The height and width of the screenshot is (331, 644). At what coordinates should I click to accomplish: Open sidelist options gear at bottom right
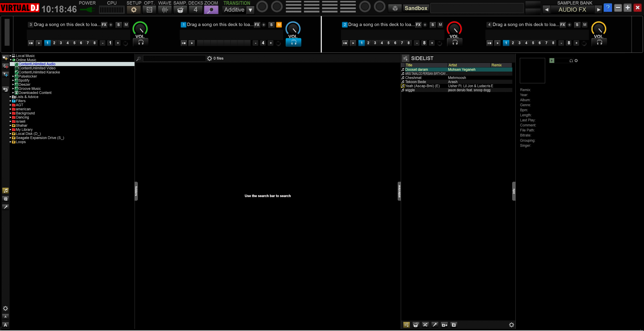pyautogui.click(x=511, y=325)
